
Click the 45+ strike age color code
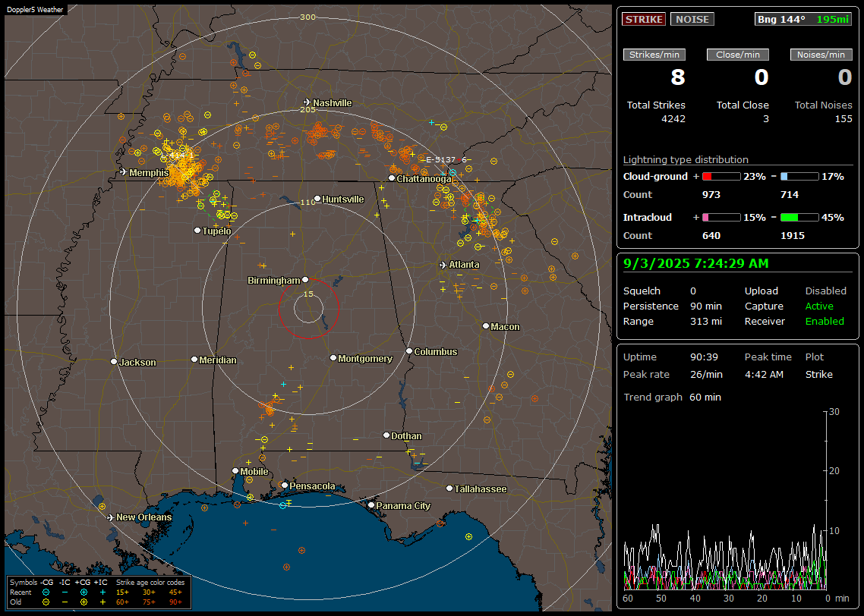click(175, 592)
